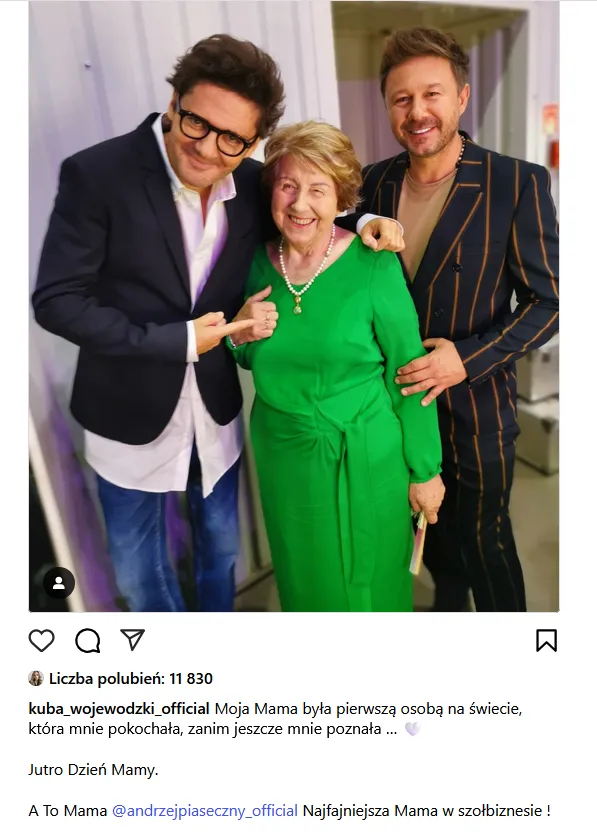This screenshot has height=836, width=597.
Task: Open the 'Liczba polubień' likes list
Action: pyautogui.click(x=106, y=679)
